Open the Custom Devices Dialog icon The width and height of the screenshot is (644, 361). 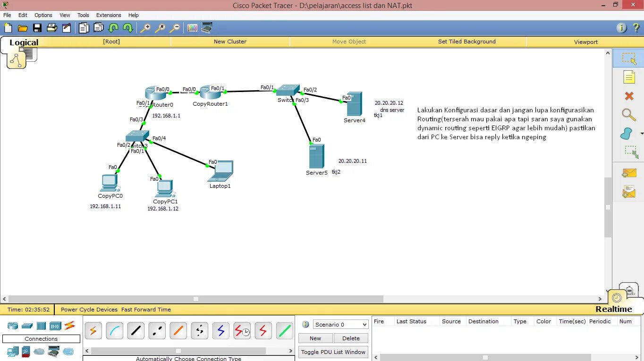(207, 28)
